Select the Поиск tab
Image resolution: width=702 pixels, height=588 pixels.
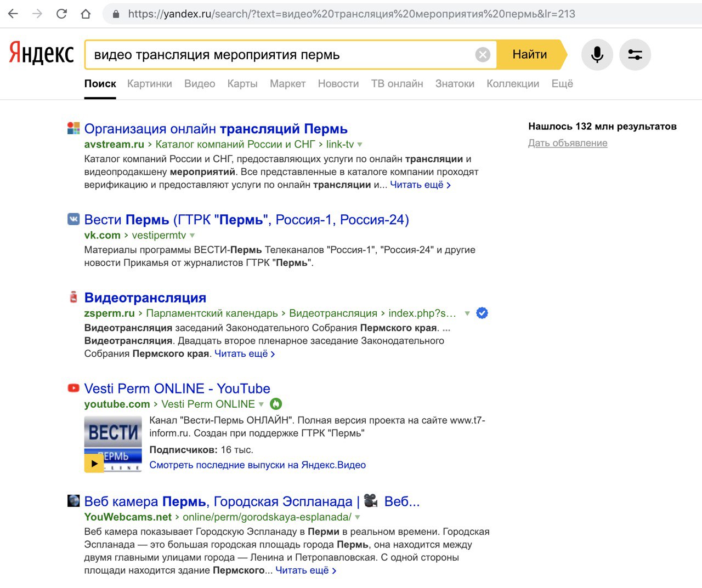100,83
